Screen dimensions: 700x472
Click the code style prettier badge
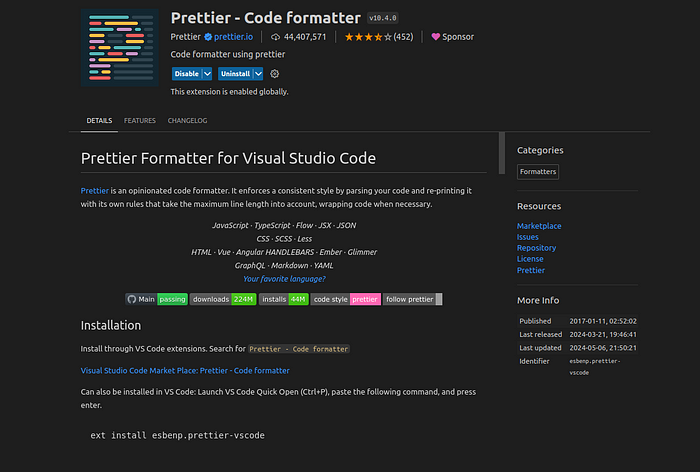coord(346,299)
